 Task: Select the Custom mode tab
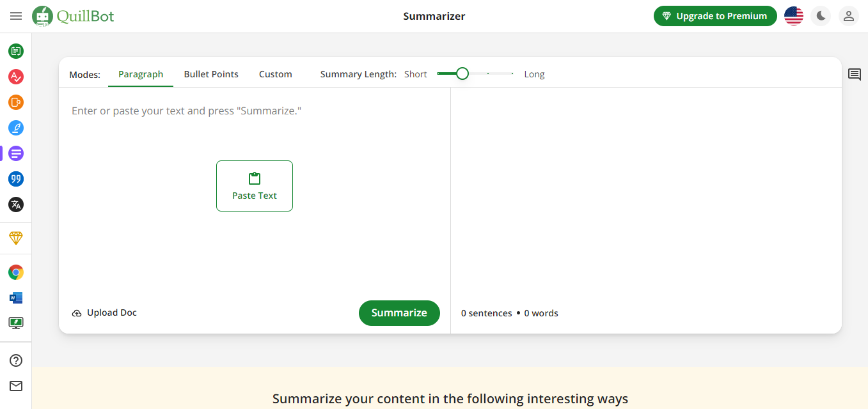click(x=276, y=74)
